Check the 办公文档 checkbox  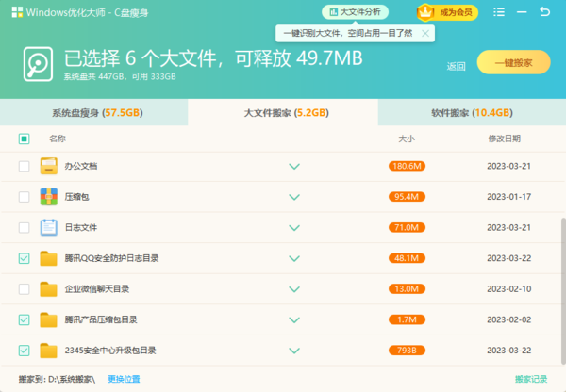tap(25, 167)
